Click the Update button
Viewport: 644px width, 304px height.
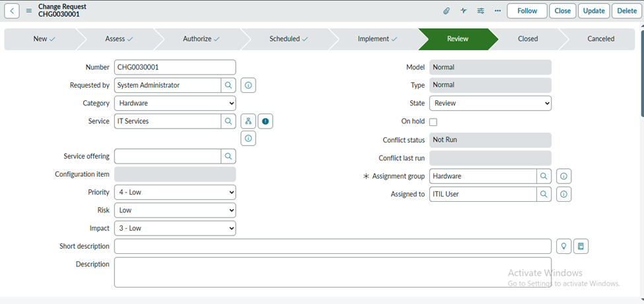[x=594, y=11]
